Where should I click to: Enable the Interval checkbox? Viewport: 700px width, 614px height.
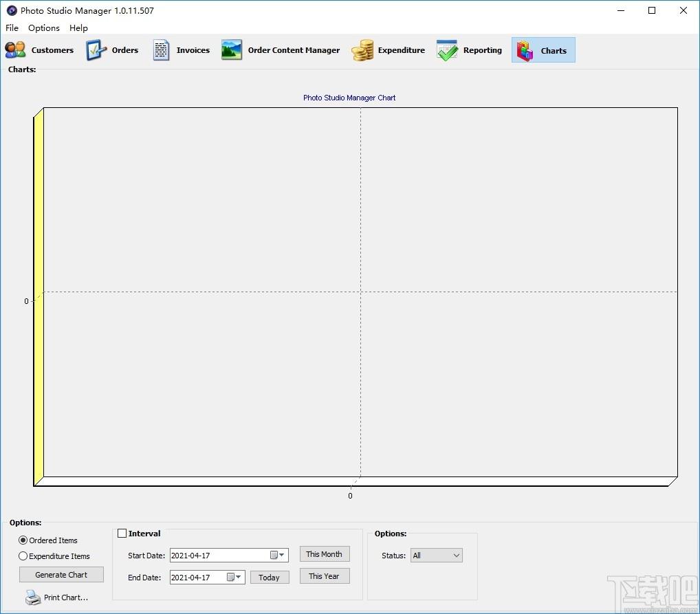coord(122,533)
